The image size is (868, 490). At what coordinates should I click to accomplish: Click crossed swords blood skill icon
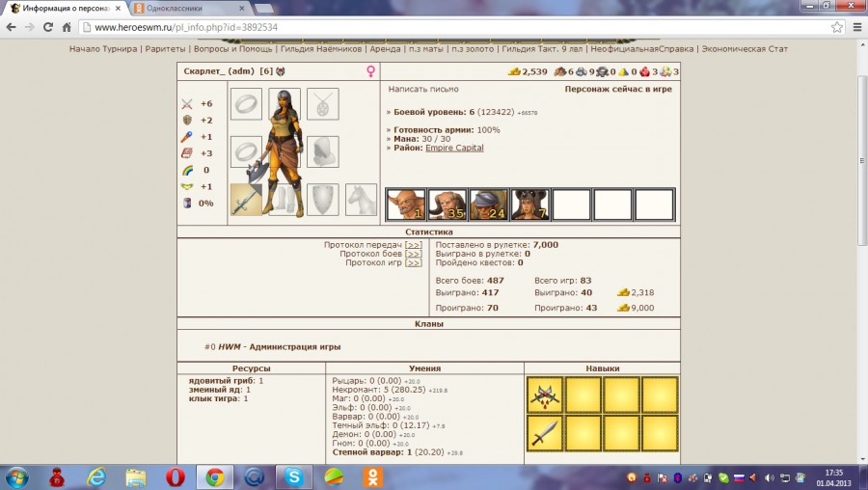[545, 395]
